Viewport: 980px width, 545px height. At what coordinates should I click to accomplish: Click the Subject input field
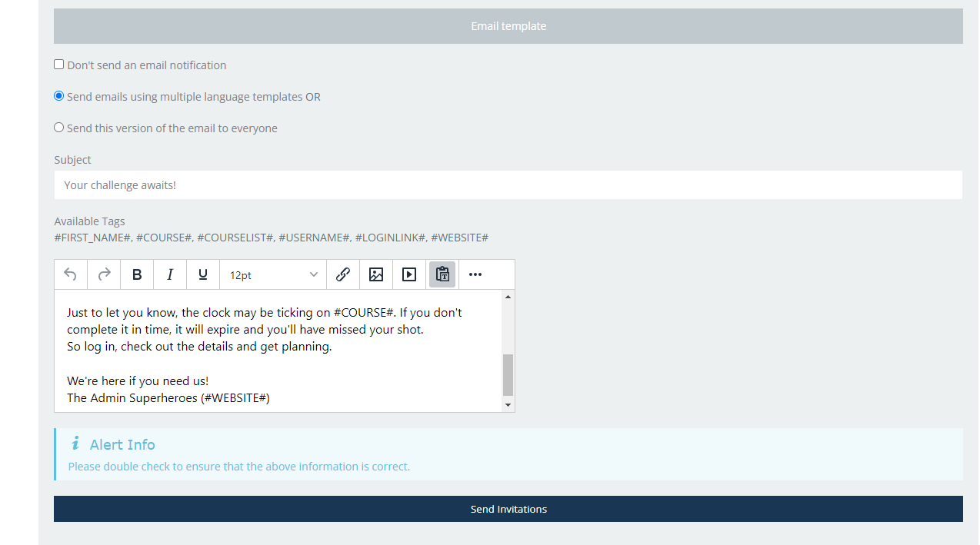(x=508, y=185)
